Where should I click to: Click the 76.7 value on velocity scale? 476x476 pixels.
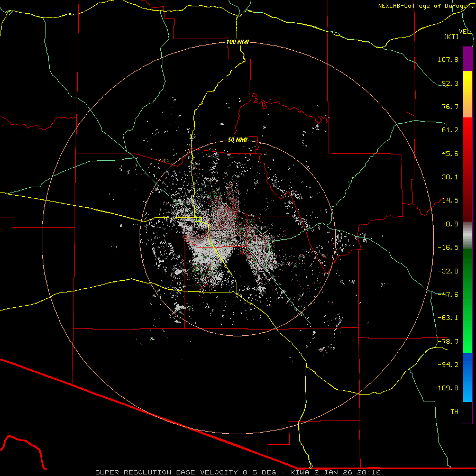(x=450, y=106)
